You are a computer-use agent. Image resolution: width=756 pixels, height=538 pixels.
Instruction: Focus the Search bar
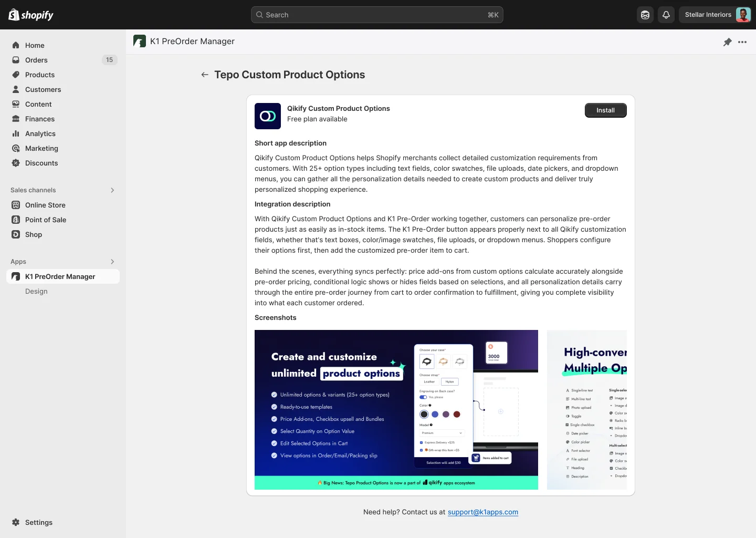click(377, 15)
